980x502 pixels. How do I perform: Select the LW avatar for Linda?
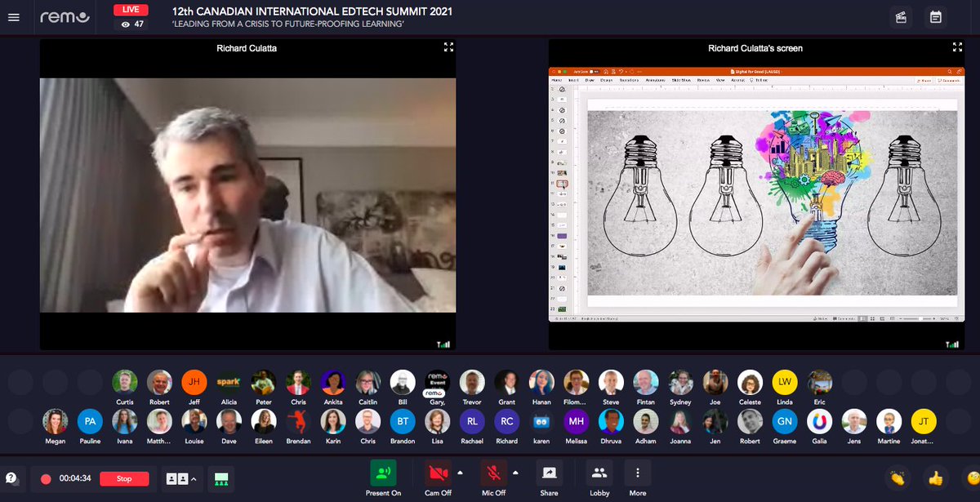click(785, 382)
